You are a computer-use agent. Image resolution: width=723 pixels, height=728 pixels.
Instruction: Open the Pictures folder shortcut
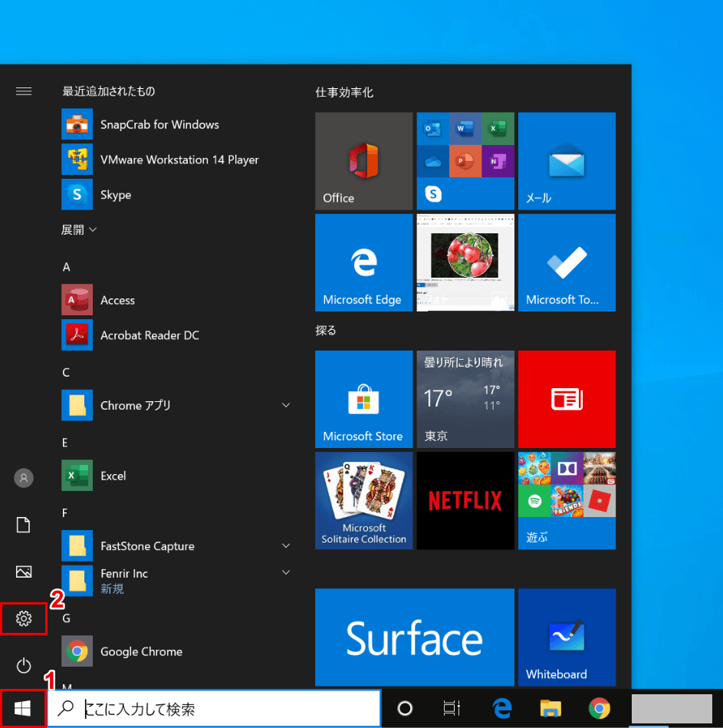(24, 572)
